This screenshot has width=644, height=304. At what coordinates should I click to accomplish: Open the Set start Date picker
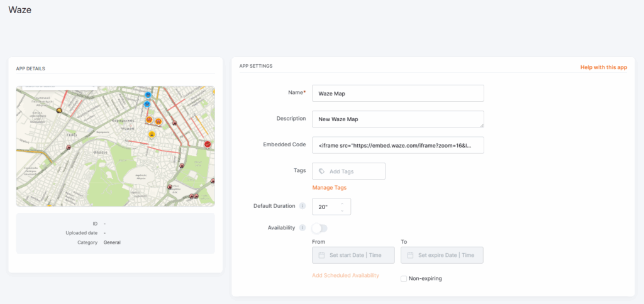click(x=353, y=255)
